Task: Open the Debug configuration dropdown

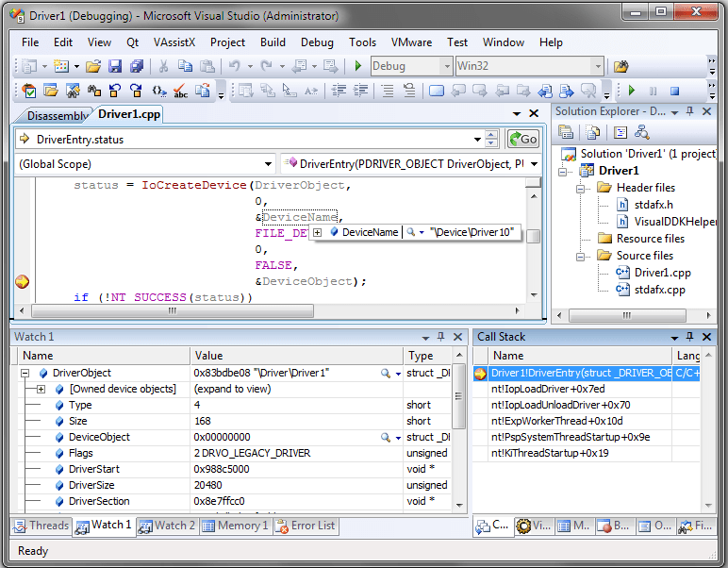Action: point(447,66)
